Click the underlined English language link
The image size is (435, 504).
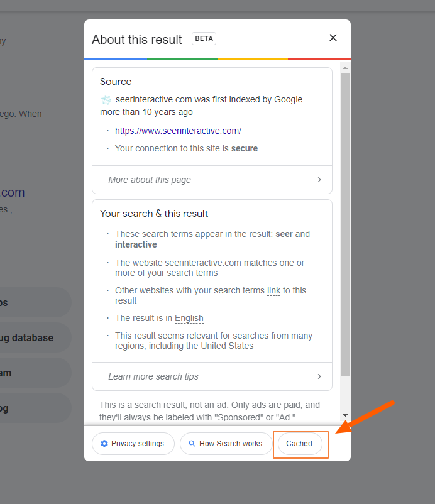[x=189, y=318]
